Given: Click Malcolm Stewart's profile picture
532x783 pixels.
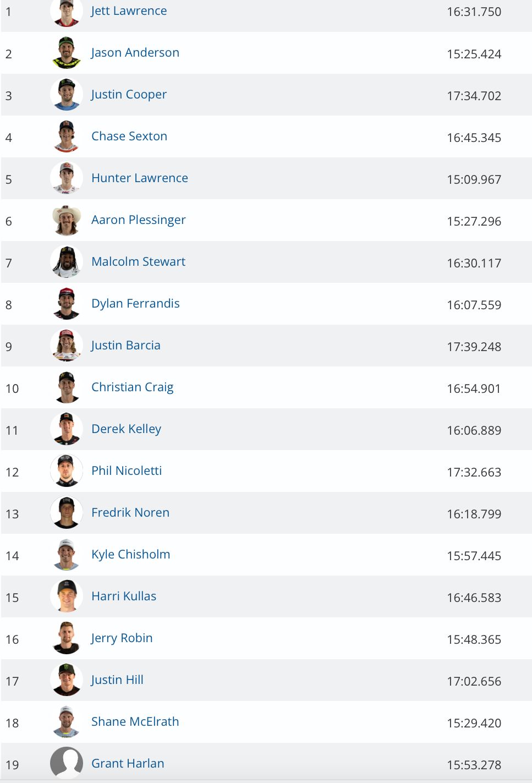Looking at the screenshot, I should (67, 262).
